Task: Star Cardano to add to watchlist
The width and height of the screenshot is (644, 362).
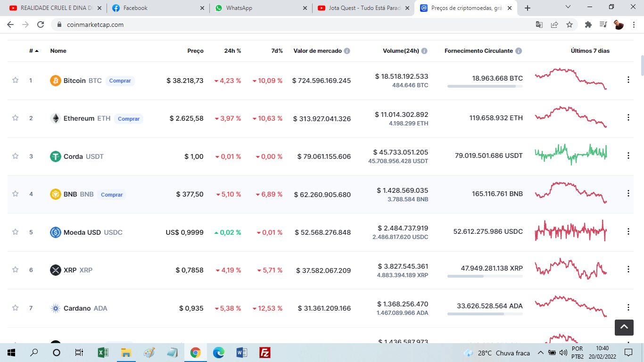Action: [x=15, y=308]
